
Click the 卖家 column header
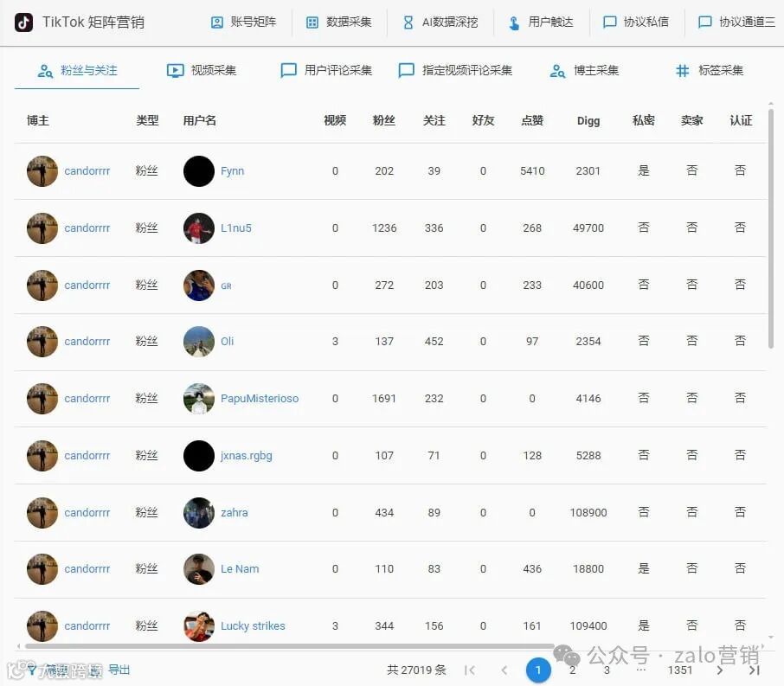[692, 120]
